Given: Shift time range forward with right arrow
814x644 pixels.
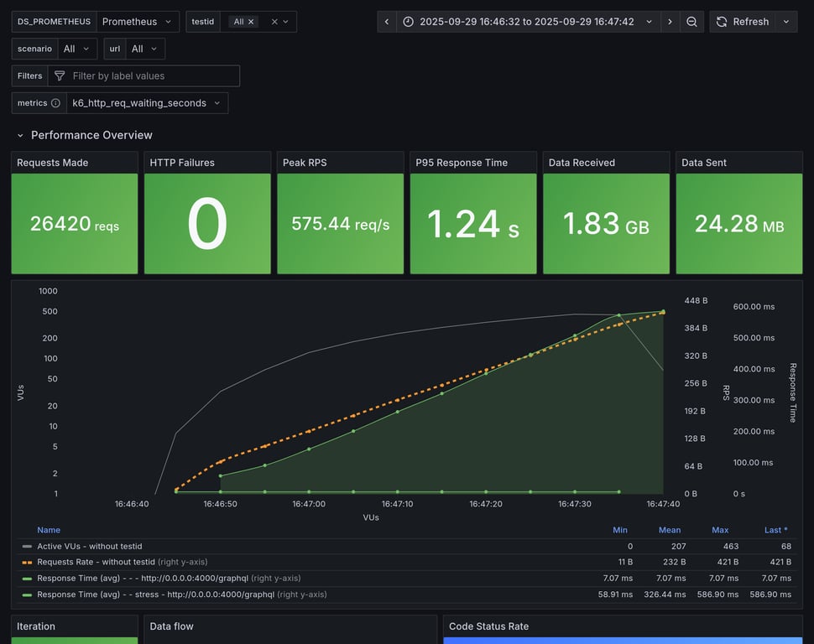Looking at the screenshot, I should (670, 22).
